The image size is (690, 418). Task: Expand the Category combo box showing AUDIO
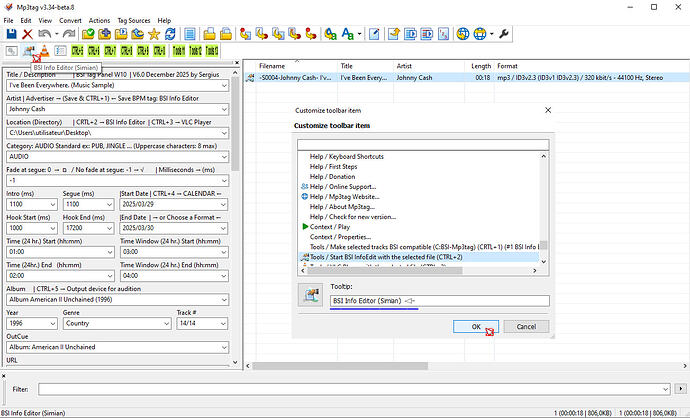[x=224, y=157]
